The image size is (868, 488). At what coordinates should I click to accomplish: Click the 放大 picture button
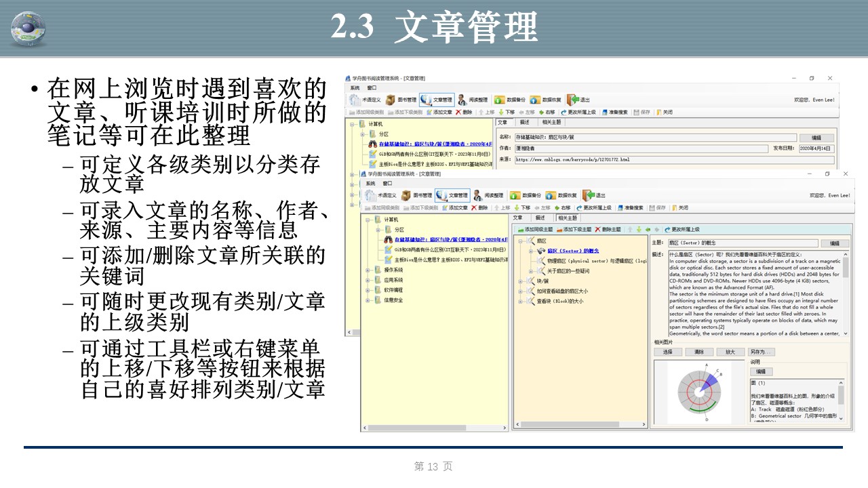[x=730, y=352]
